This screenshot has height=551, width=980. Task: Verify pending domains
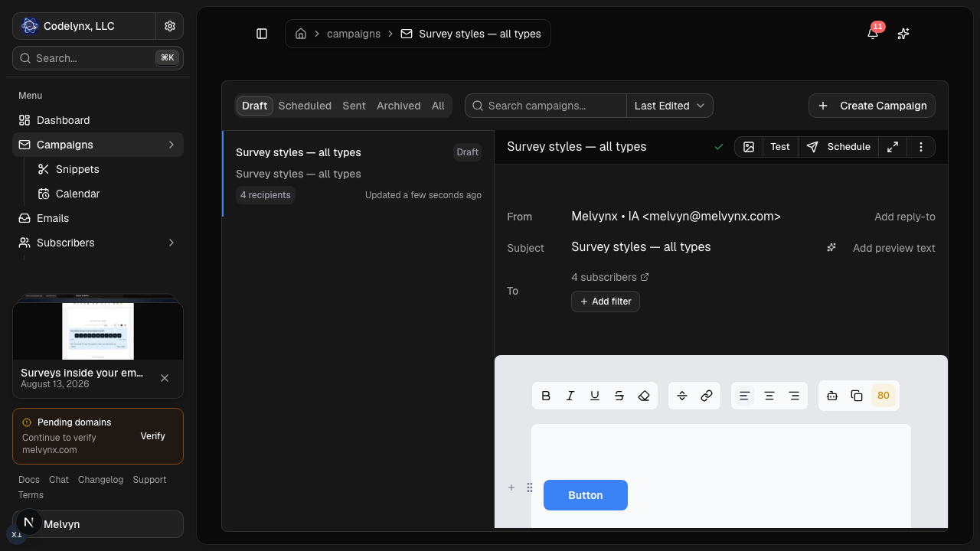152,436
